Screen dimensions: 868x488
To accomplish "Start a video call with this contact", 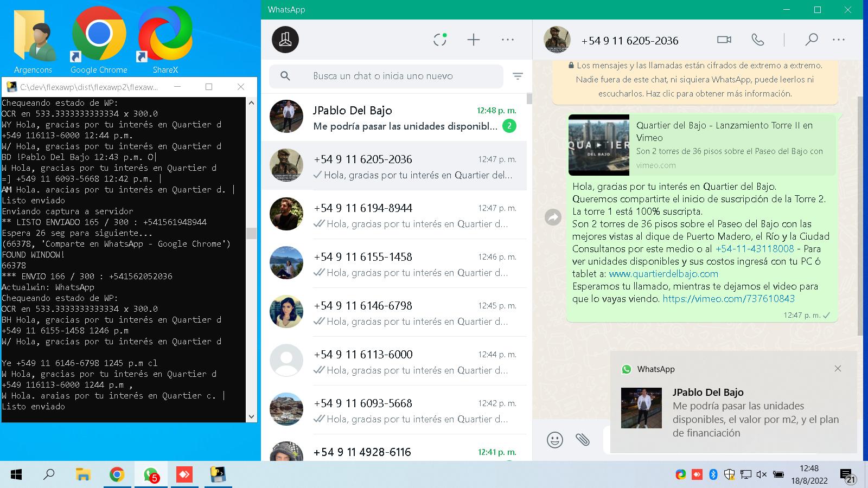I will pos(724,40).
